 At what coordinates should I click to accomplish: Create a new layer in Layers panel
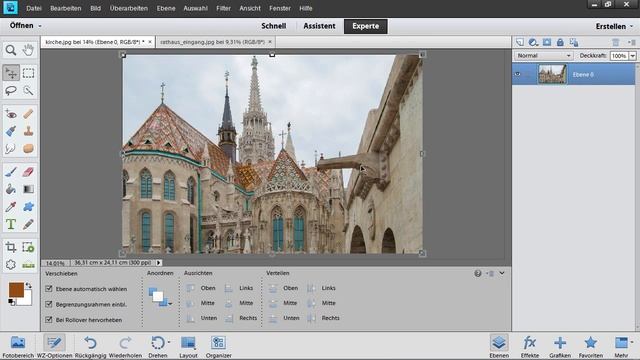pos(520,42)
